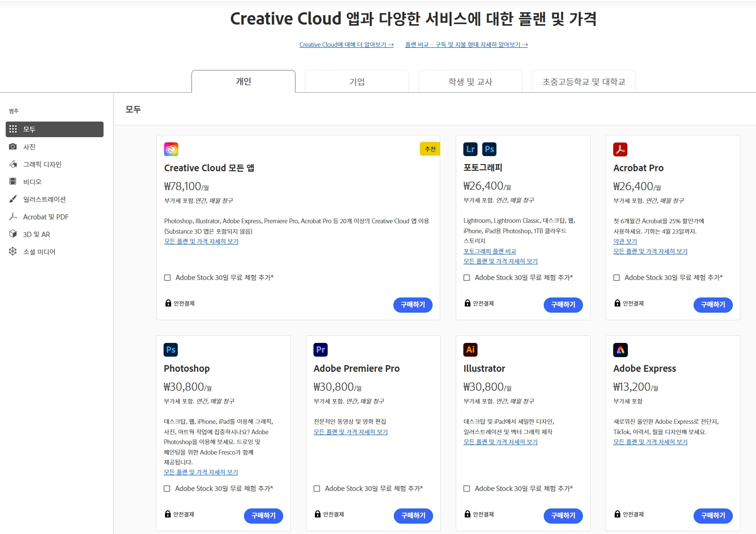Click the Creative Cloud 모든 앱 title
The width and height of the screenshot is (756, 534).
[x=209, y=168]
